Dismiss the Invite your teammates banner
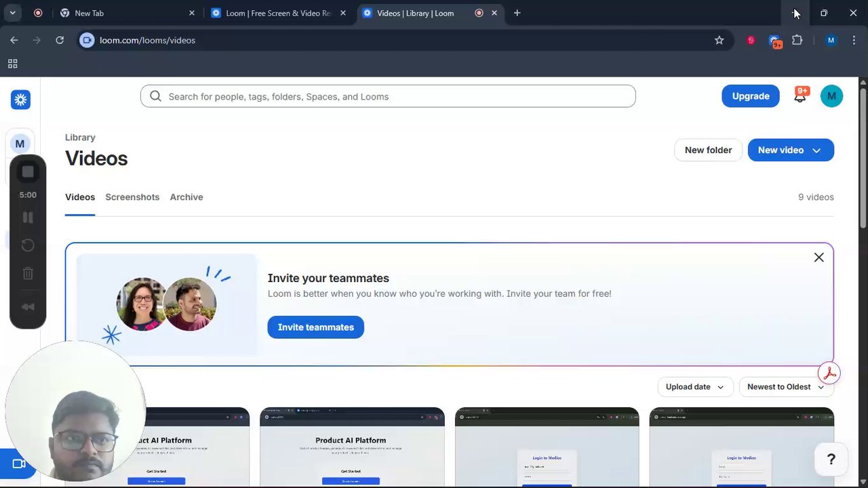Image resolution: width=868 pixels, height=488 pixels. click(x=819, y=258)
